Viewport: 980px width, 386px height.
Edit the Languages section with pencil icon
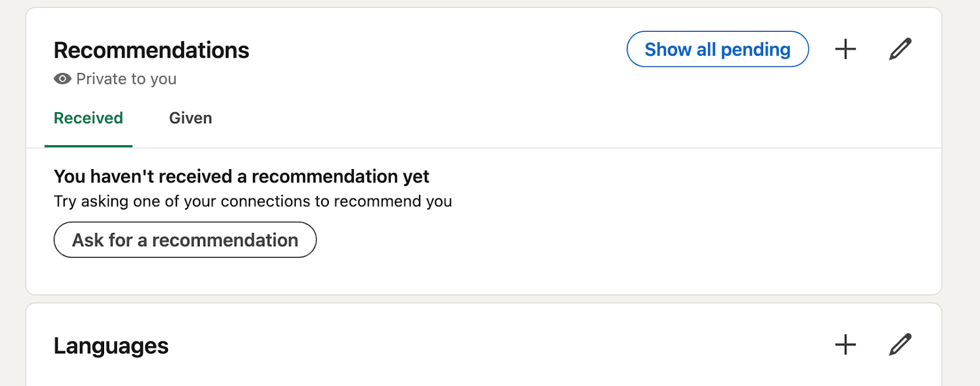coord(899,345)
